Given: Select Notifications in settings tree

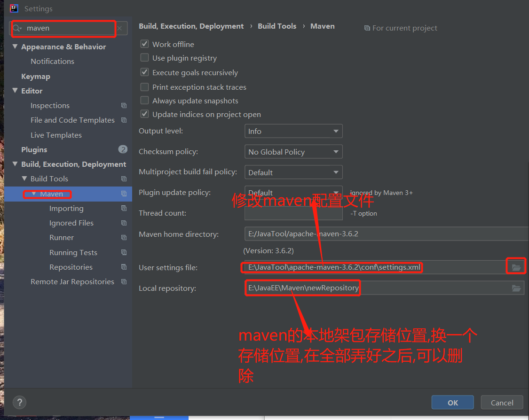Looking at the screenshot, I should (52, 62).
